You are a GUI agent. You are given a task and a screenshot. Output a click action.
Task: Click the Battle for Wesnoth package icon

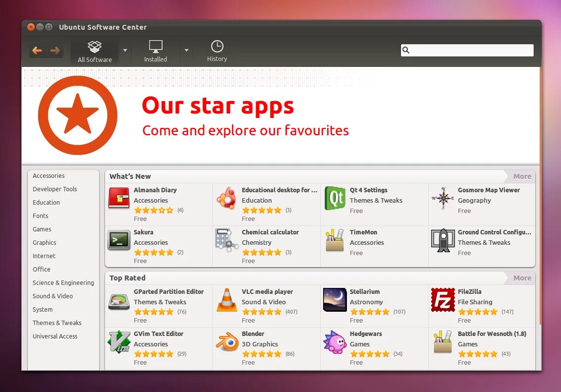(x=443, y=341)
